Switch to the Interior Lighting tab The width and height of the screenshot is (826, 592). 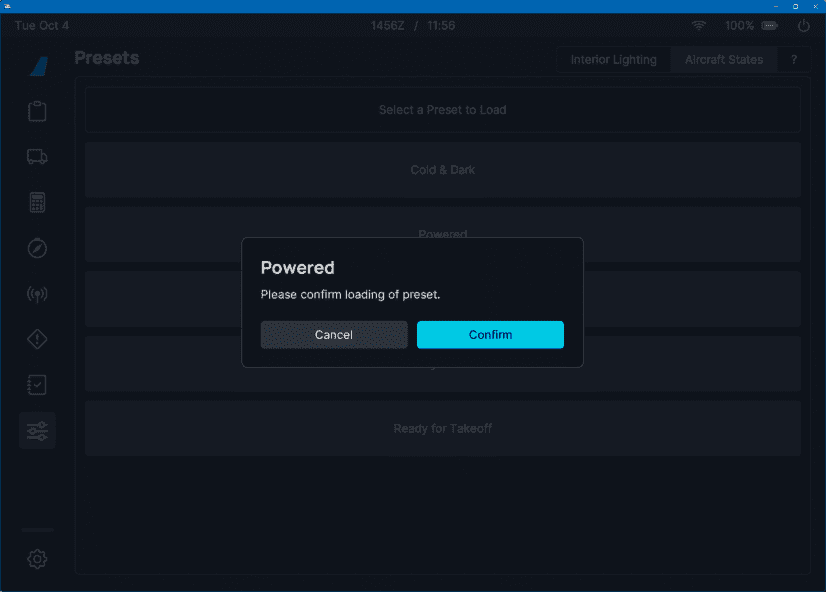[613, 60]
